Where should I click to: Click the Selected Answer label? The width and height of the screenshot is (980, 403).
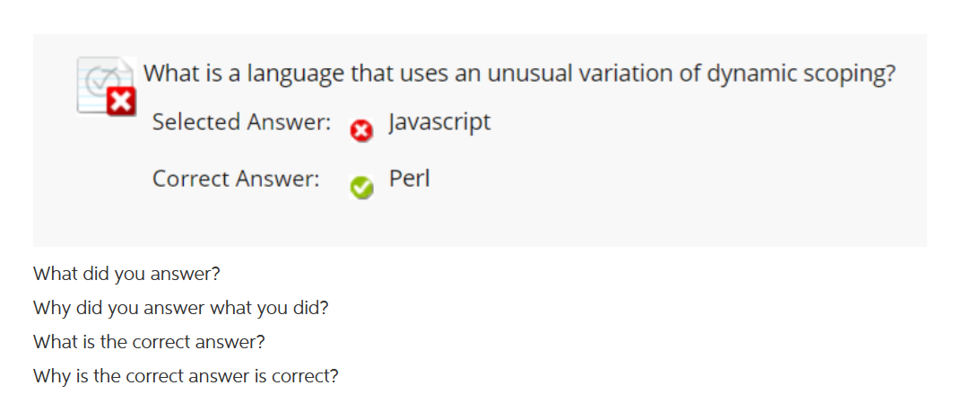[242, 121]
